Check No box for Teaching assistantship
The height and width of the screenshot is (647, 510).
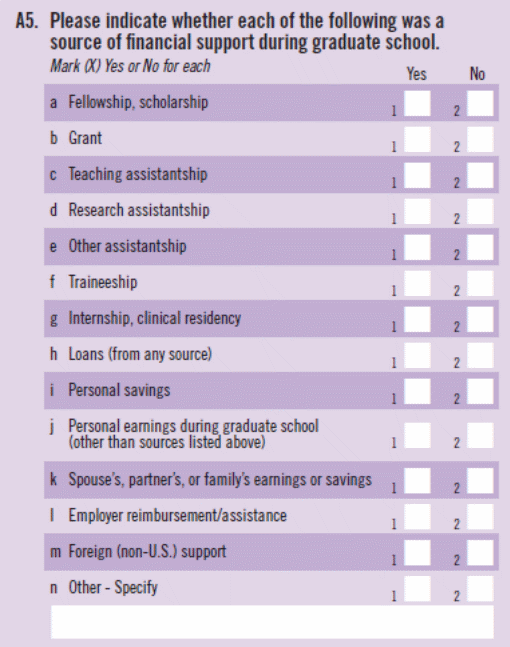click(480, 175)
